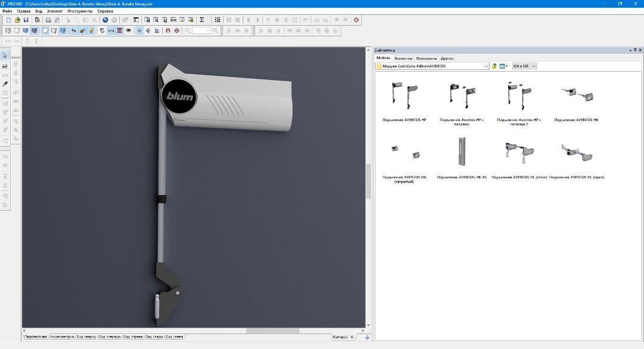
Task: Switch to Вид слева view tab
Action: (x=175, y=336)
